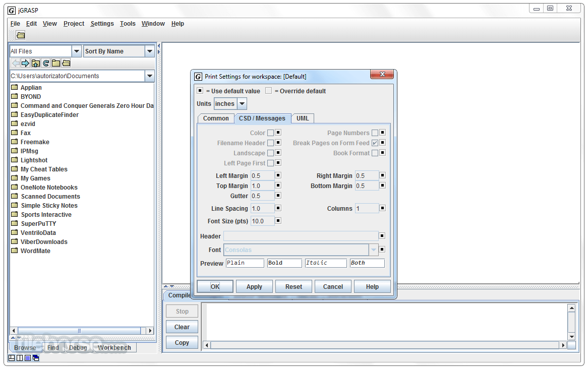Open the Tools menu
The height and width of the screenshot is (369, 588).
point(128,24)
